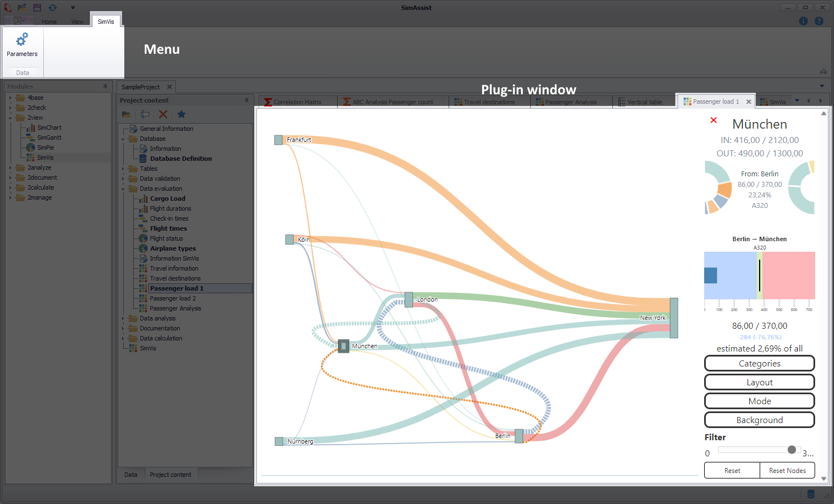834x504 pixels.
Task: Close the München details with red X
Action: tap(714, 120)
